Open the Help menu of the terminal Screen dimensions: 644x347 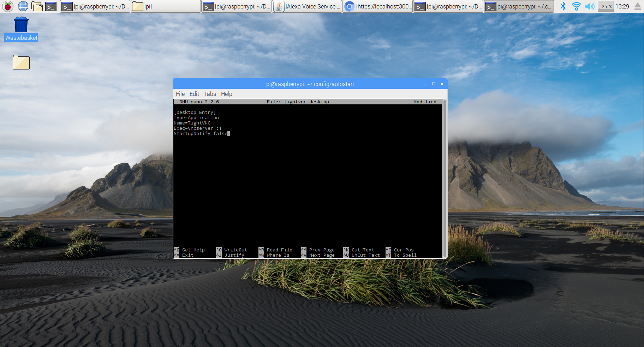pyautogui.click(x=226, y=94)
